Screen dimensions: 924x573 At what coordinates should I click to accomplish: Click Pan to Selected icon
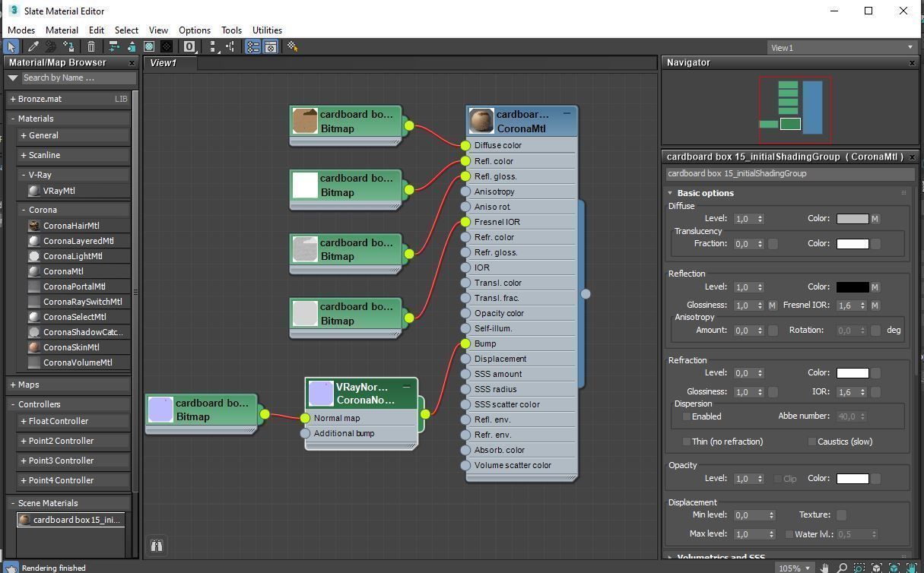click(x=912, y=568)
